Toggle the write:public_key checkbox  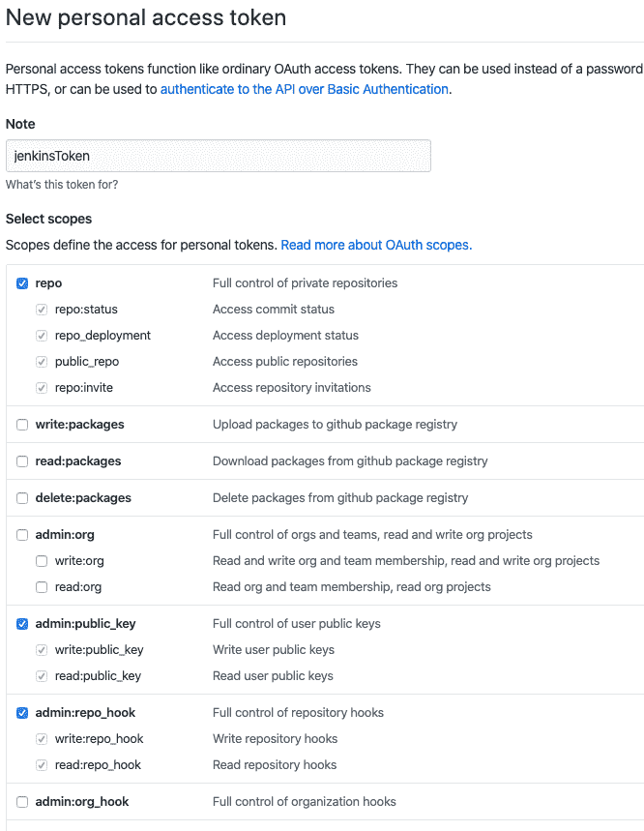tap(42, 650)
